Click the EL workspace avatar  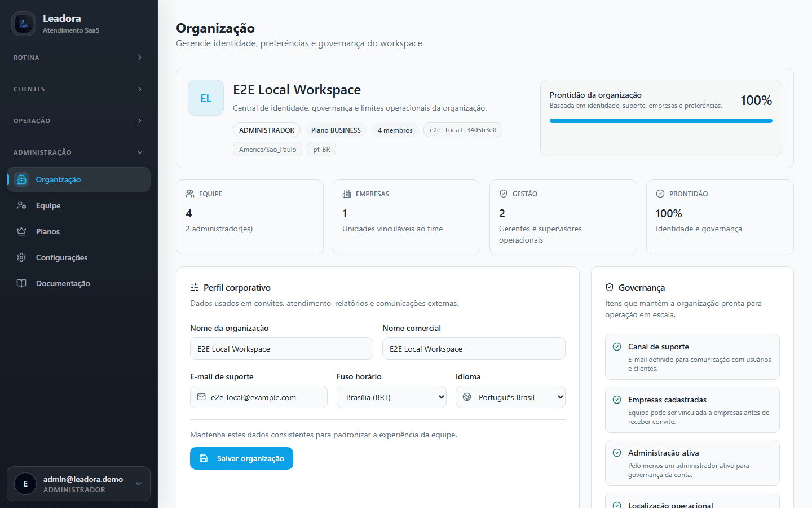coord(206,98)
